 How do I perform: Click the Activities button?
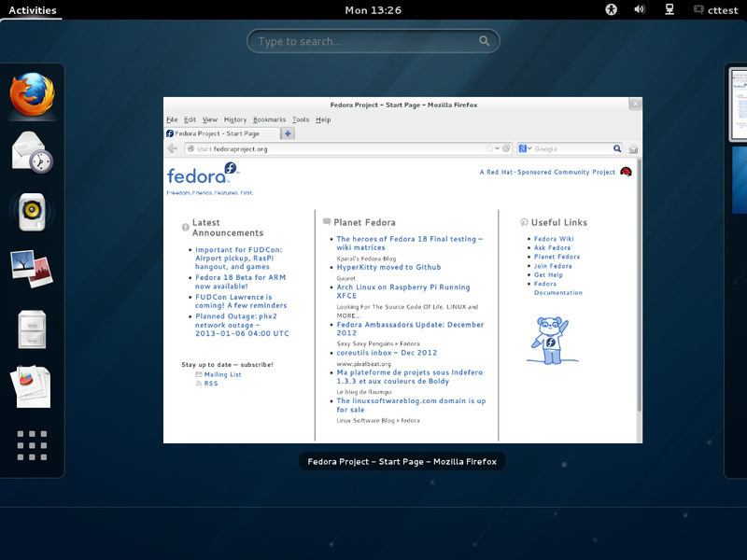(x=32, y=10)
